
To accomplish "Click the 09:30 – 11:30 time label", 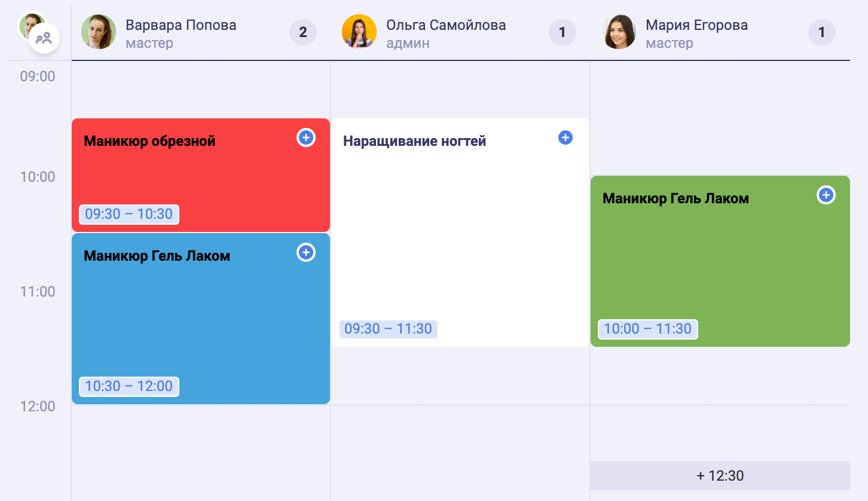I will coord(389,329).
